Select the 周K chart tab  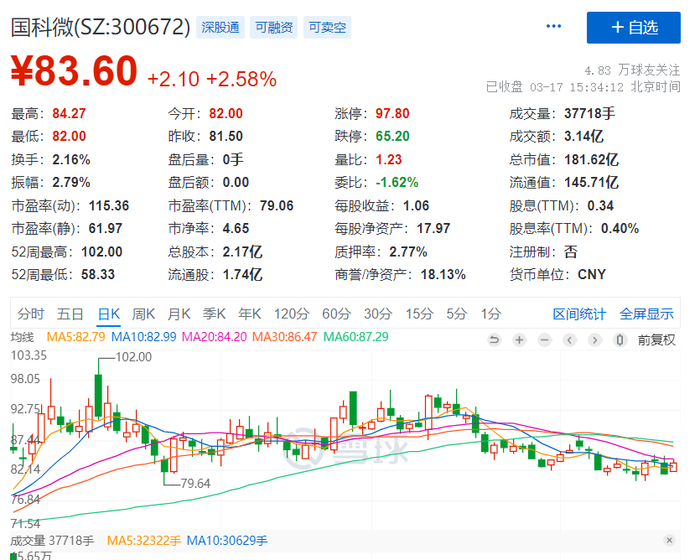click(x=143, y=314)
